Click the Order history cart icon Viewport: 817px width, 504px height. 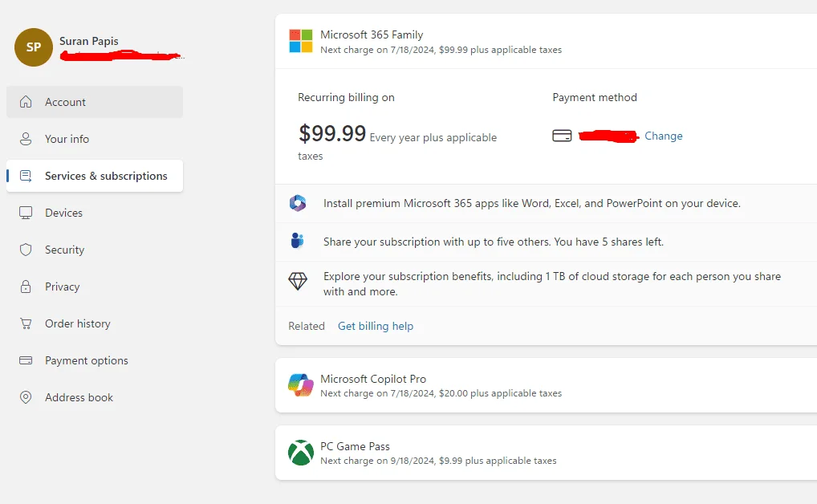[x=26, y=323]
